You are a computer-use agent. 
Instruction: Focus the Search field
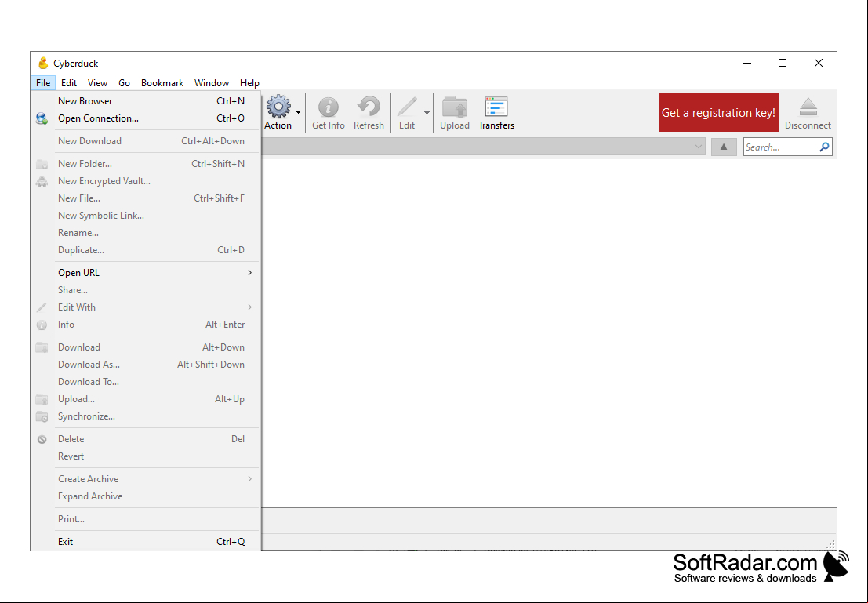pyautogui.click(x=780, y=147)
